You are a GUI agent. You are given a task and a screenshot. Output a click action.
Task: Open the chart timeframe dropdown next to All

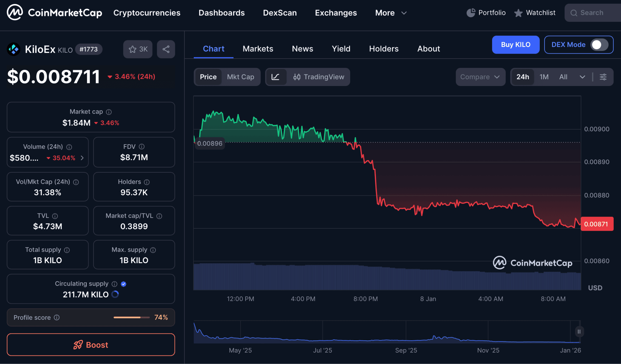click(x=582, y=77)
